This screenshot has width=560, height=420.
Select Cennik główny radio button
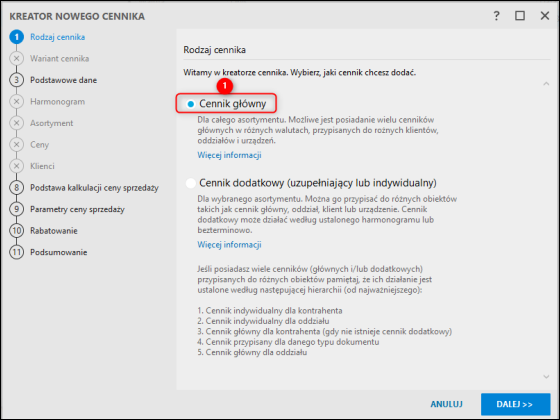point(191,104)
